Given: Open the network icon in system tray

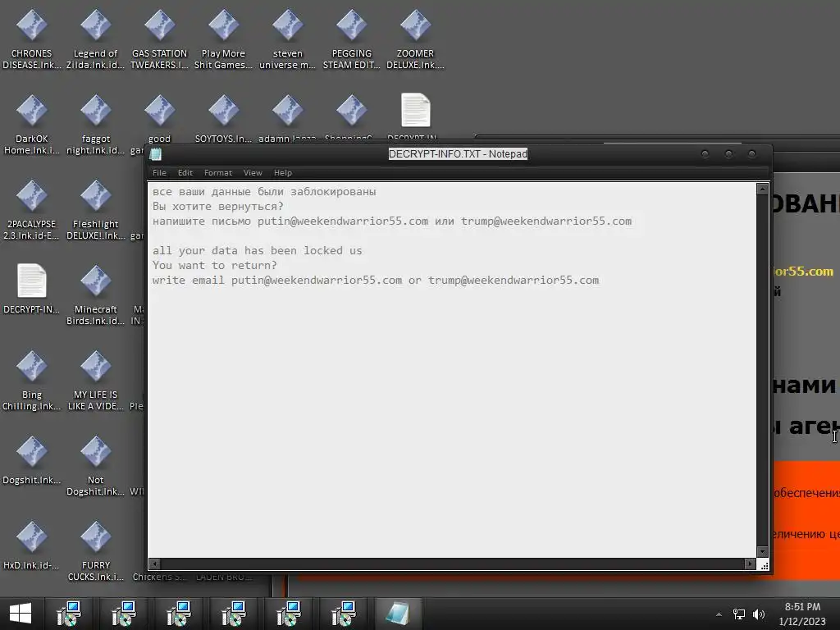Looking at the screenshot, I should (x=739, y=614).
